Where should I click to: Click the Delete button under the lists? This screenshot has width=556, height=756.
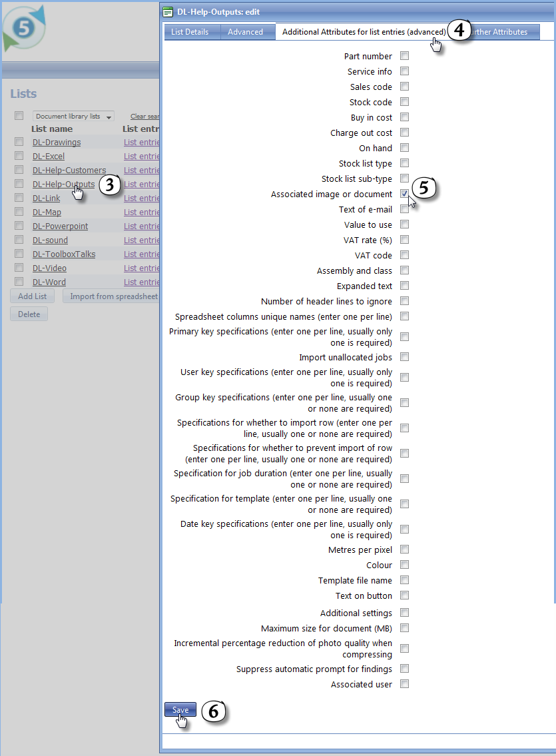29,314
